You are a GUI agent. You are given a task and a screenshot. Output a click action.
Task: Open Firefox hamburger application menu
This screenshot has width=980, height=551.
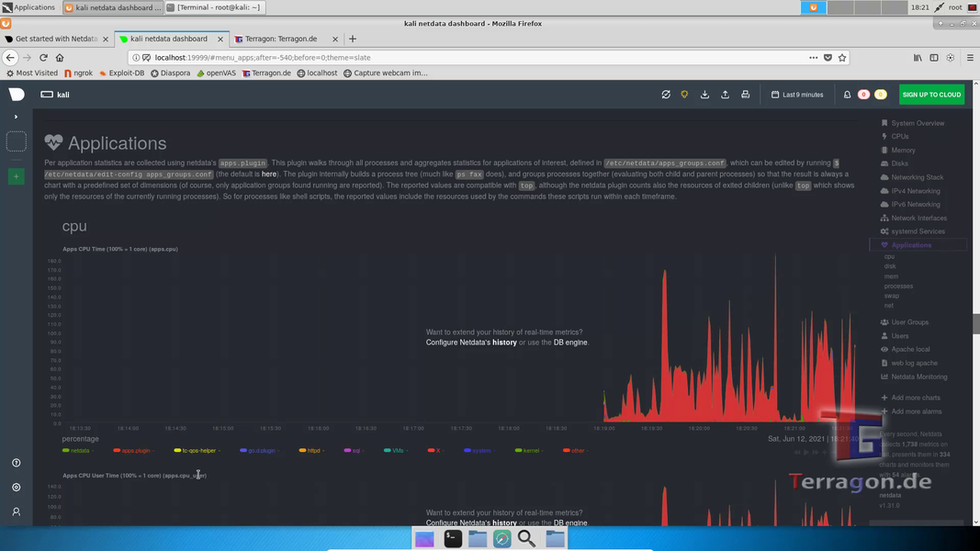click(970, 58)
